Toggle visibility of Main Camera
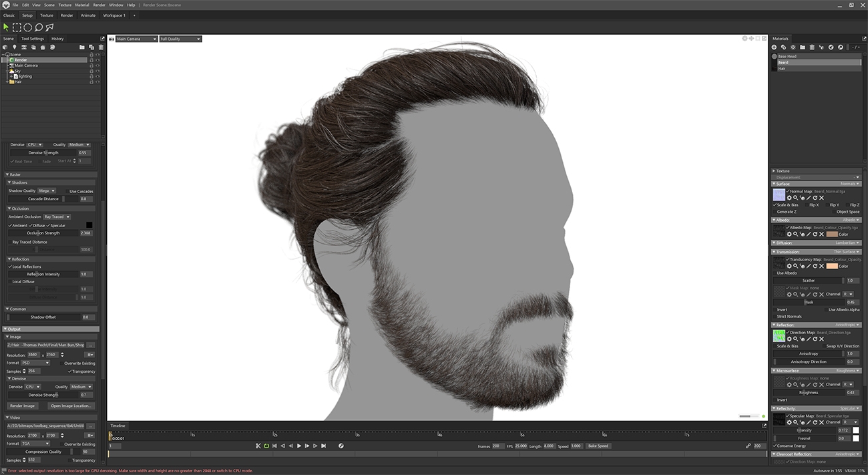 97,65
